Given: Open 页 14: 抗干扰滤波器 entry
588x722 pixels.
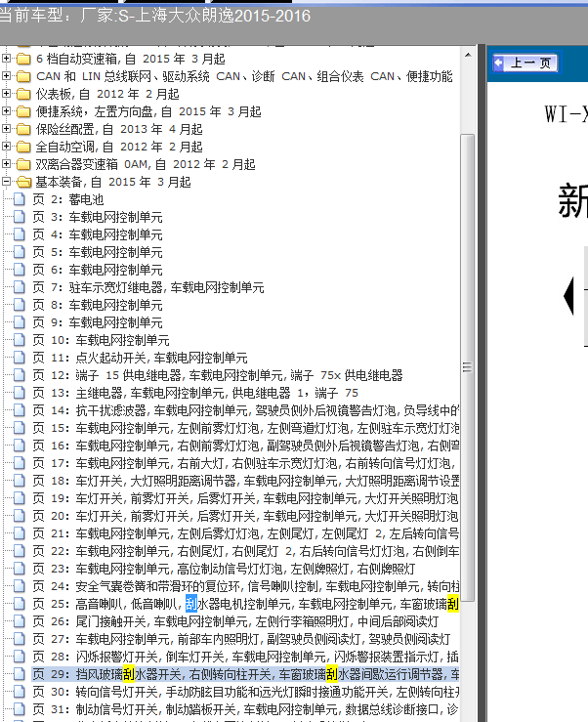Looking at the screenshot, I should tap(245, 410).
